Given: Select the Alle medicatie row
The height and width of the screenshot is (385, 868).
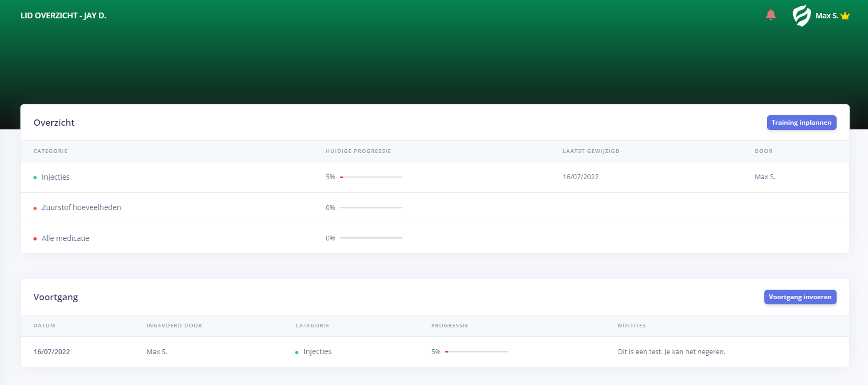Looking at the screenshot, I should tap(65, 238).
